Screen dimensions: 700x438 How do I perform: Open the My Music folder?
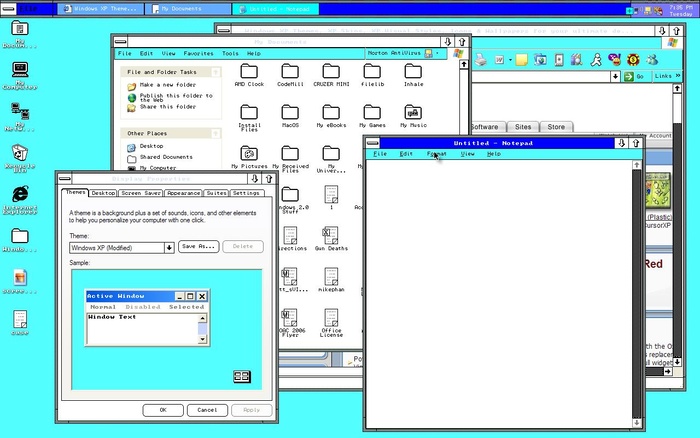(x=413, y=113)
